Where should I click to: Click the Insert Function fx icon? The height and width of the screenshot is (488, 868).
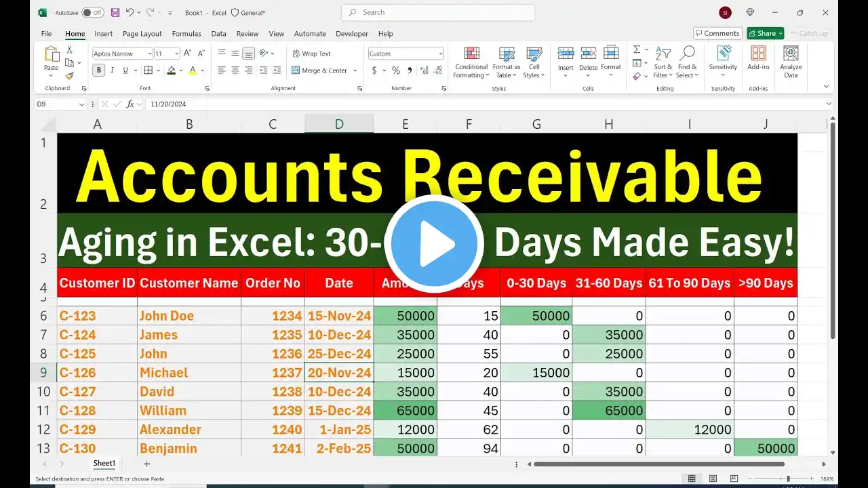130,104
